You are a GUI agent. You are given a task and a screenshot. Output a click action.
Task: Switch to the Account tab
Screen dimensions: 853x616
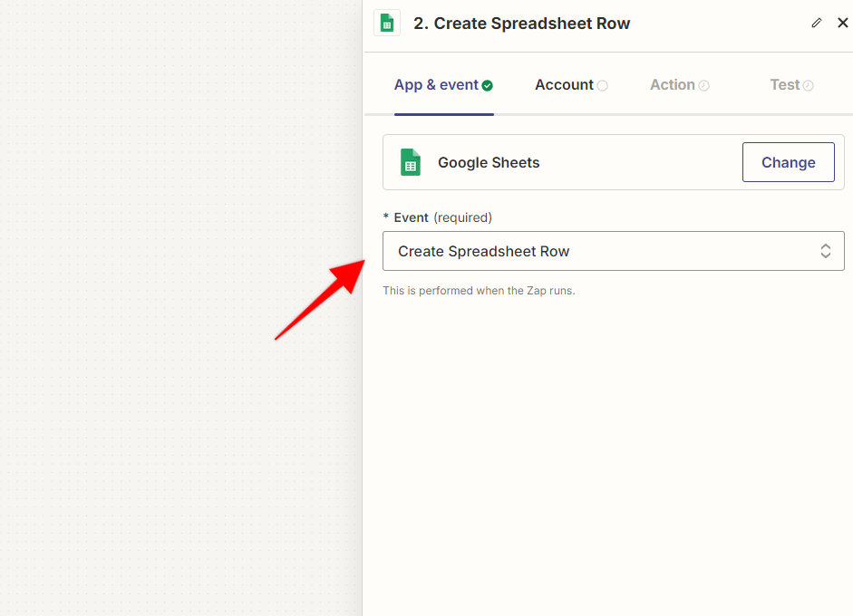[x=564, y=84]
